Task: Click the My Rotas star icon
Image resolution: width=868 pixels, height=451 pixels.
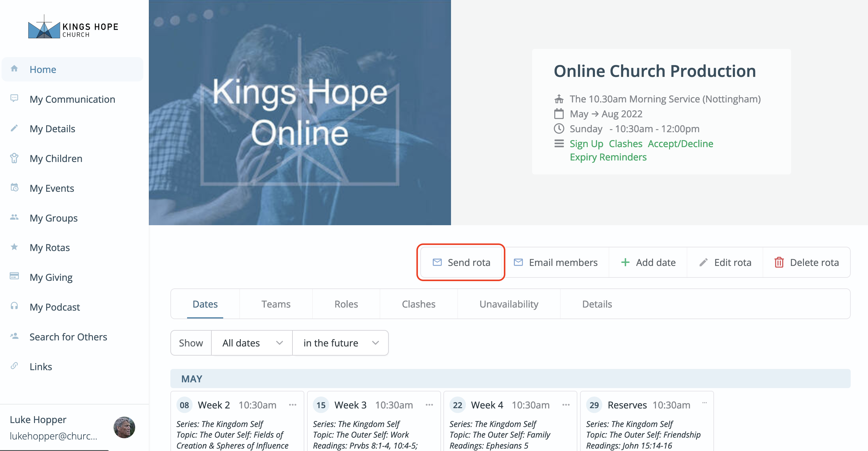Action: (x=14, y=247)
